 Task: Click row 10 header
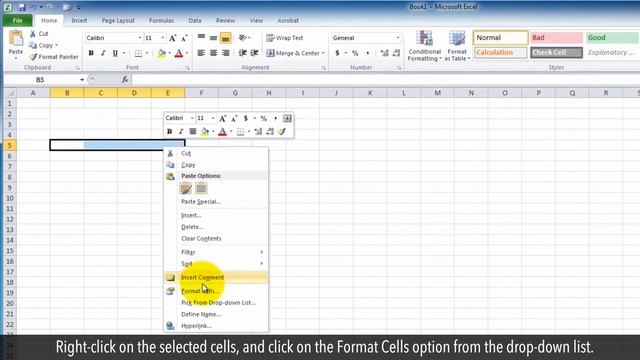pyautogui.click(x=9, y=198)
